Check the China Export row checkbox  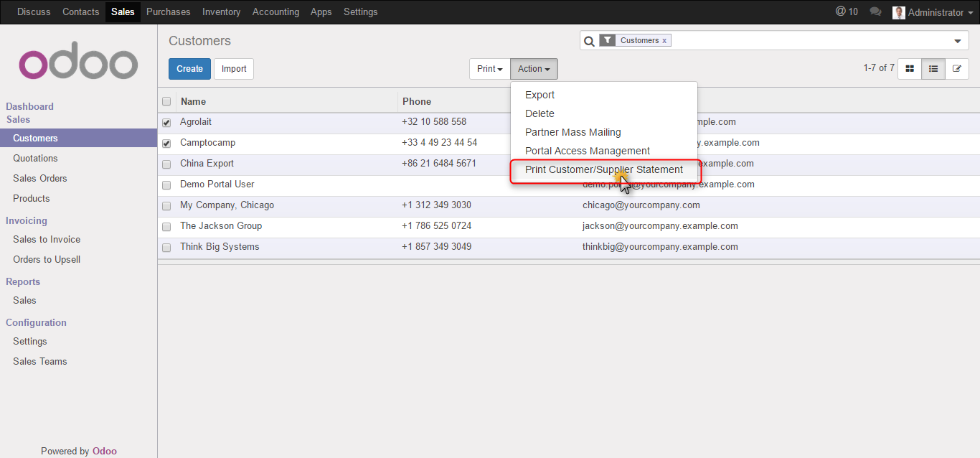pyautogui.click(x=166, y=164)
